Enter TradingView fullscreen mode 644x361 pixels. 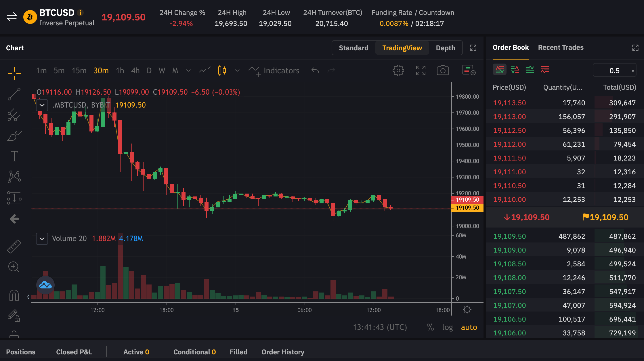click(421, 70)
